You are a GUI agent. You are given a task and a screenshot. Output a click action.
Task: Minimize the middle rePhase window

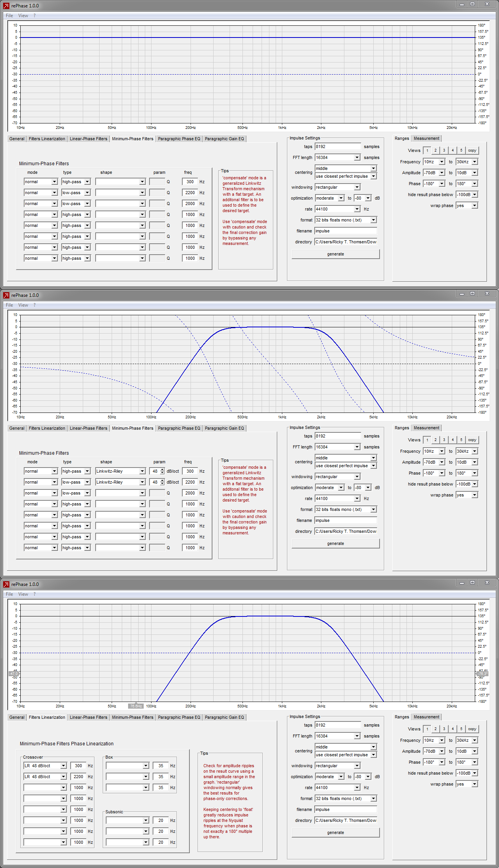pos(462,293)
